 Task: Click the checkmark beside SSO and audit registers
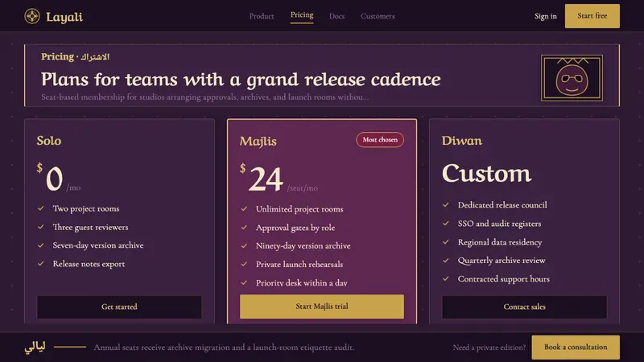446,224
